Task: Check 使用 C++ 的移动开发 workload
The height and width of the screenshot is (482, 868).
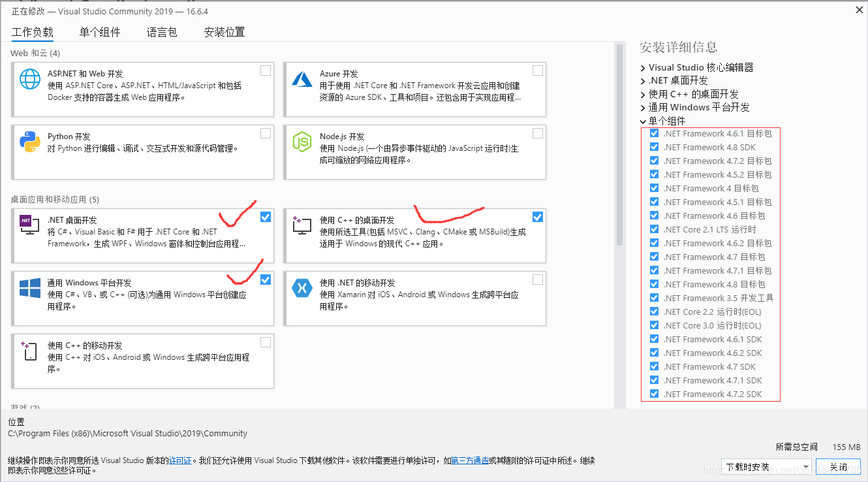Action: pos(266,342)
